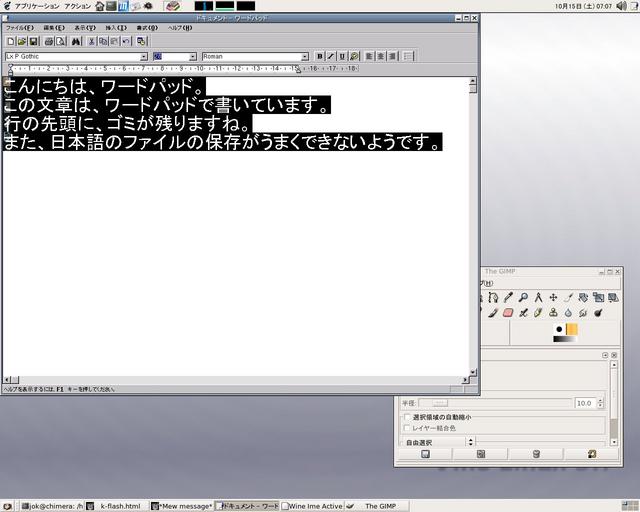This screenshot has width=640, height=512.
Task: Select the GIMP Color Picker eyedropper tool
Action: point(508,297)
